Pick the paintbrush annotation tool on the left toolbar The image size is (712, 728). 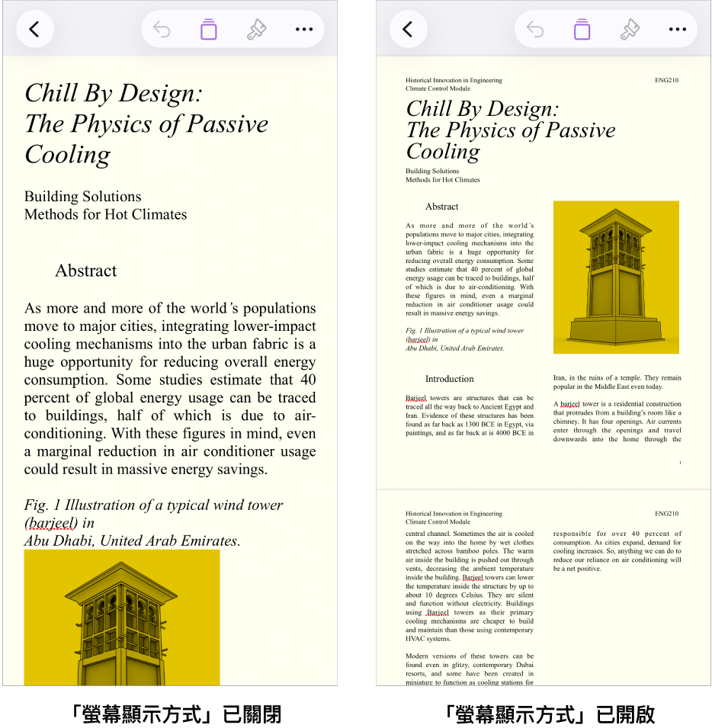pos(255,29)
